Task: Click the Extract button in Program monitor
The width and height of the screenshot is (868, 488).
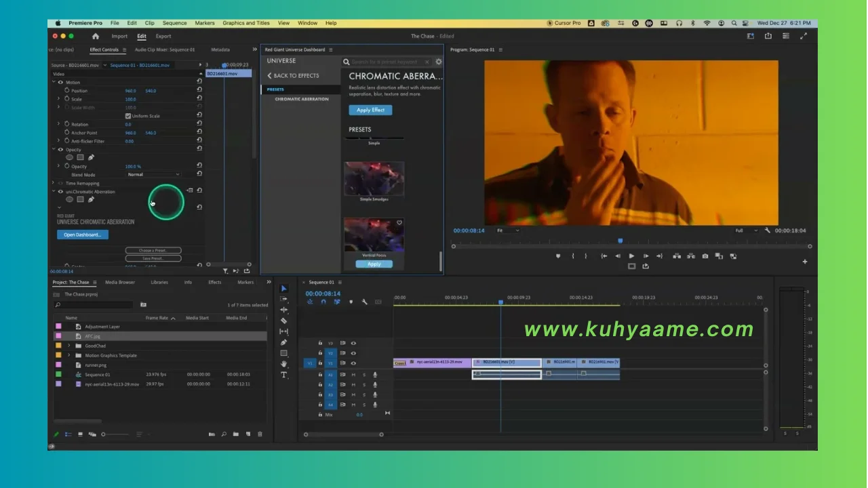Action: tap(691, 256)
